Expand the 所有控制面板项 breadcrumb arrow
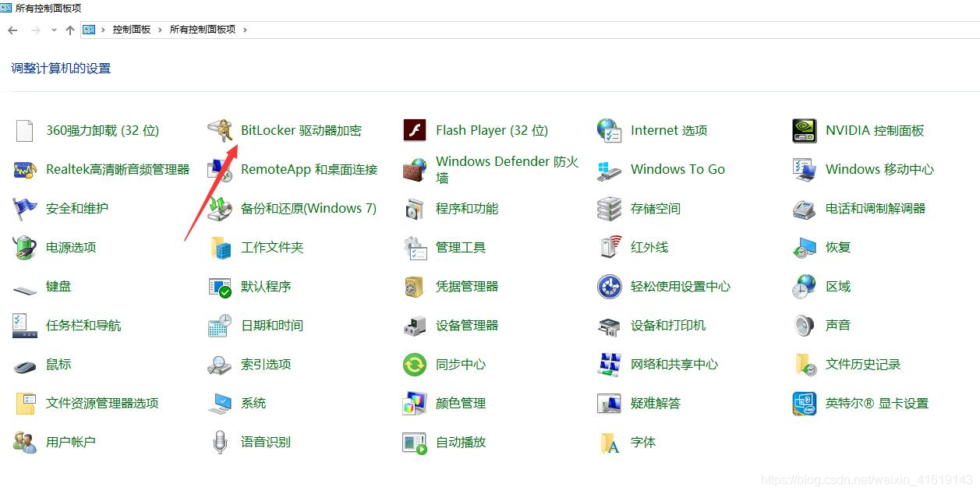This screenshot has height=494, width=980. [x=244, y=29]
